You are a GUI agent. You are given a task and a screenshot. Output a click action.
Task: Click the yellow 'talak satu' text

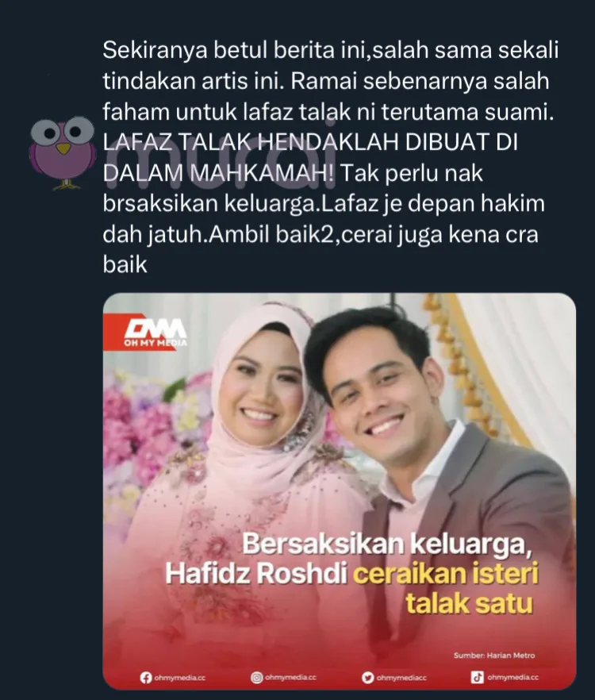[469, 603]
